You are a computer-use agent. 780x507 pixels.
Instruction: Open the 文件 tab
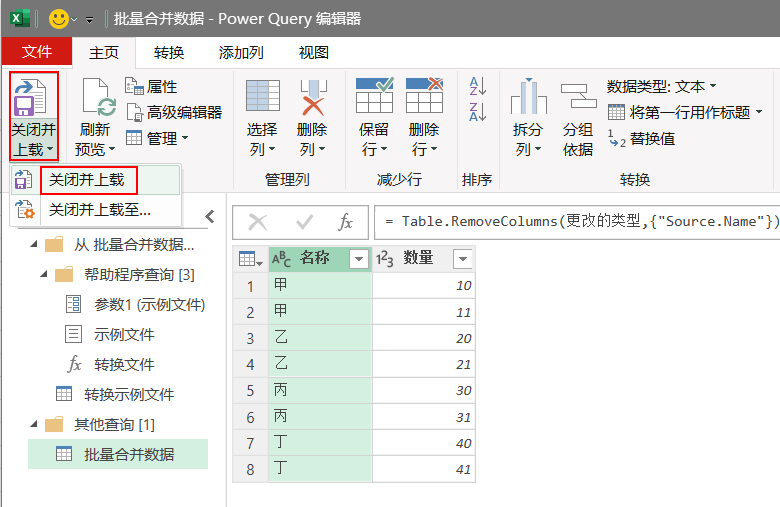pyautogui.click(x=37, y=51)
